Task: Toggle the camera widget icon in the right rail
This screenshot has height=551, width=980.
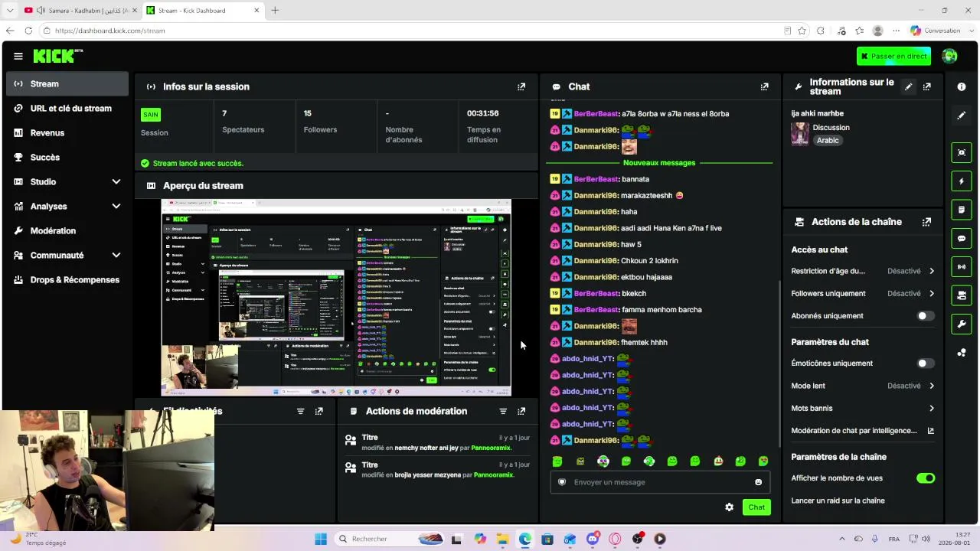Action: point(962,295)
